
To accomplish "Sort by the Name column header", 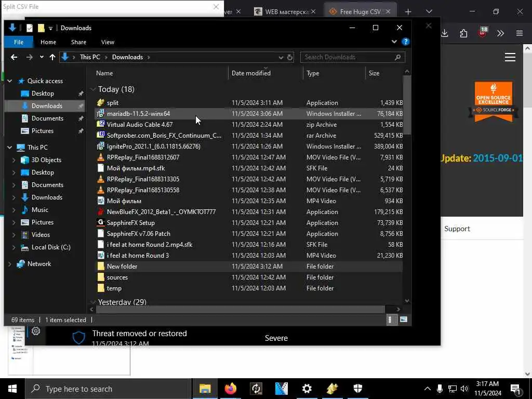I will tap(104, 73).
